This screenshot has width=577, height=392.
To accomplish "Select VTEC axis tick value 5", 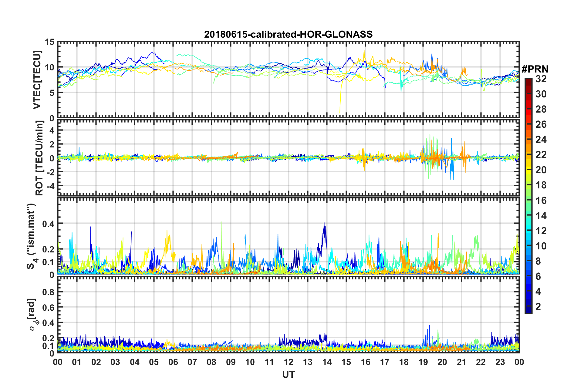I will pyautogui.click(x=52, y=93).
